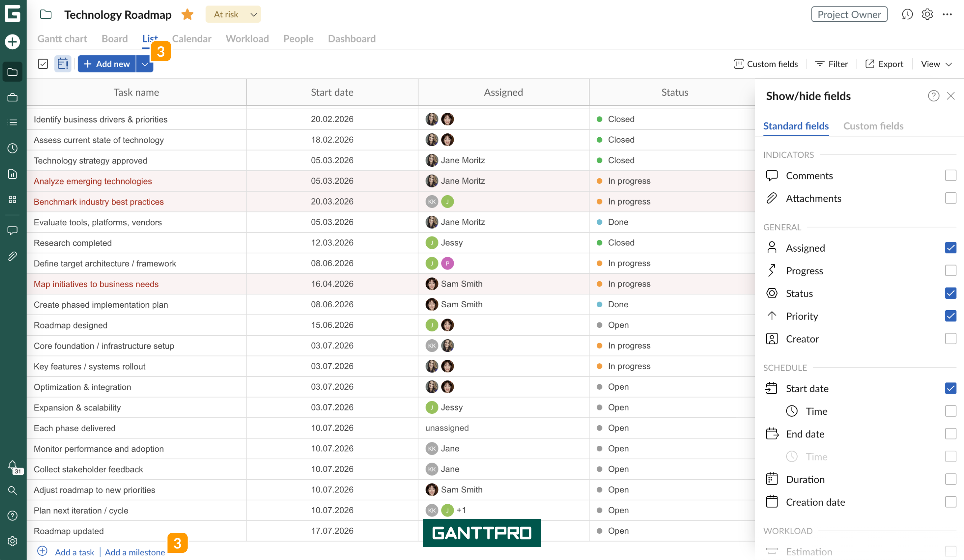The image size is (964, 560).
Task: Click the Project Owner button
Action: coord(849,14)
